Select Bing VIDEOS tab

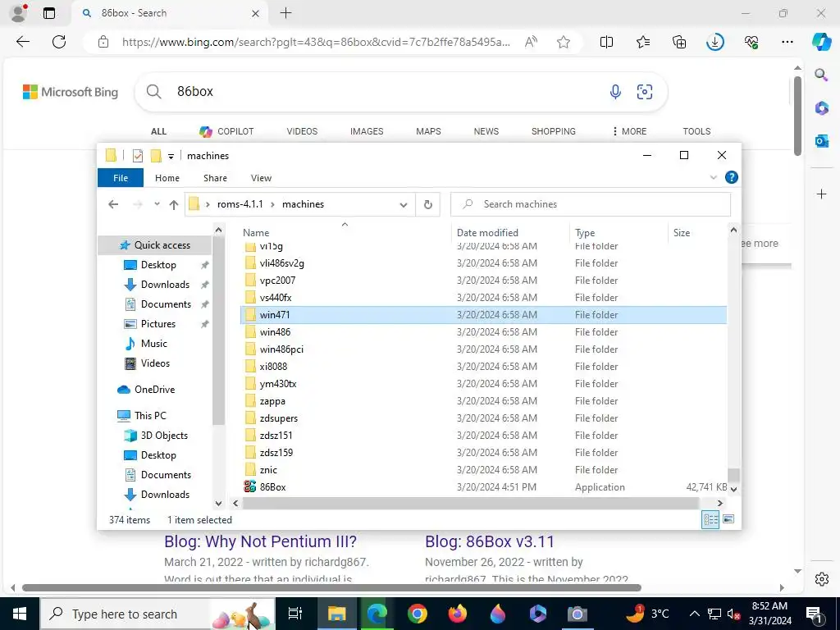302,131
